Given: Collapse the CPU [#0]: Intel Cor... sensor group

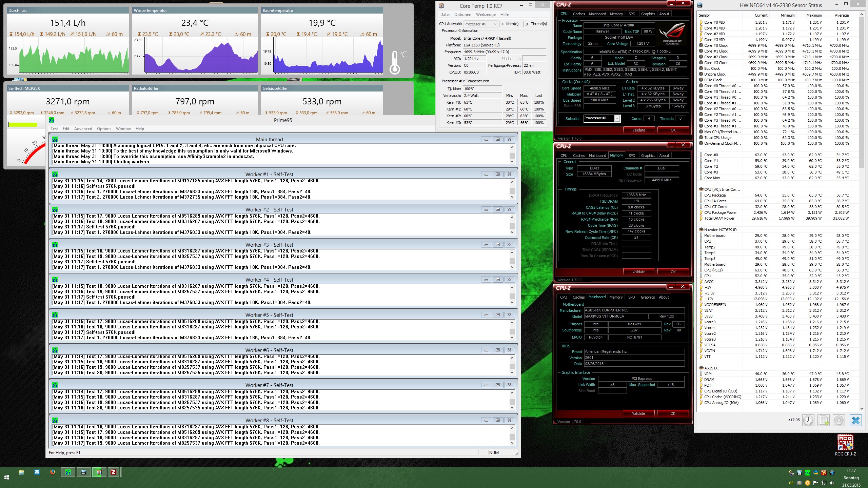Looking at the screenshot, I should (701, 189).
